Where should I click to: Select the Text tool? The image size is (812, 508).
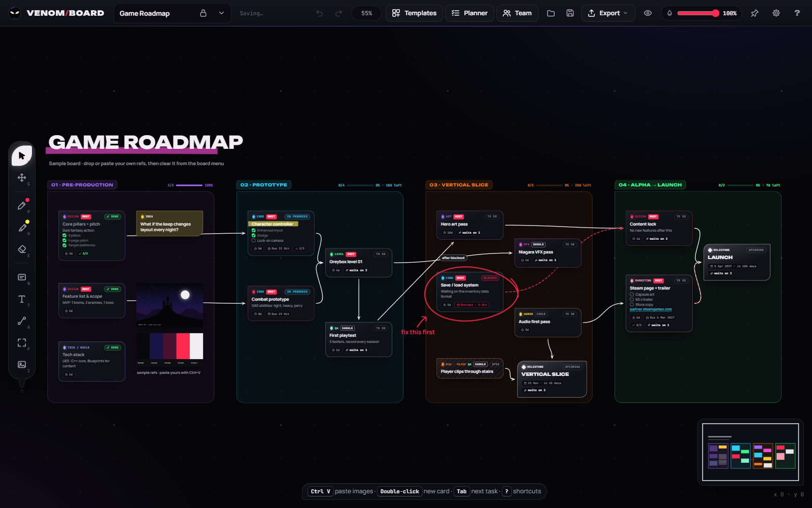click(22, 299)
